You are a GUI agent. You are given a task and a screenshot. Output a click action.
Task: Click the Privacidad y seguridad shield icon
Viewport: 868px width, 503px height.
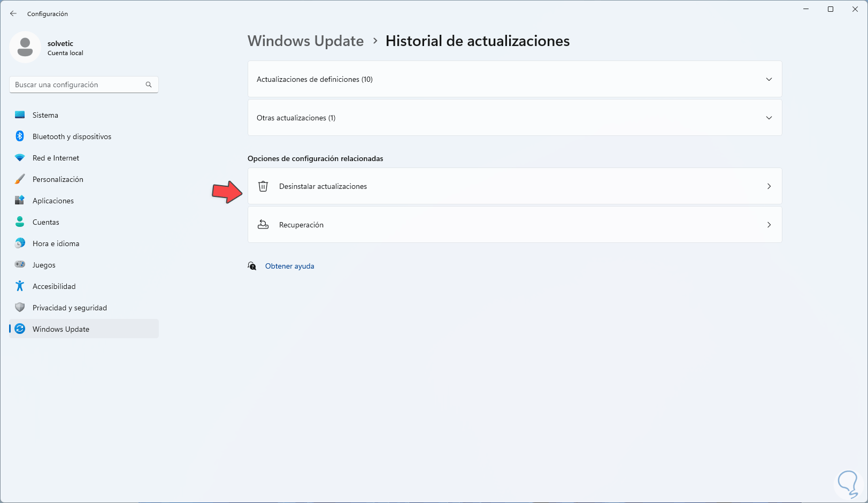[20, 308]
